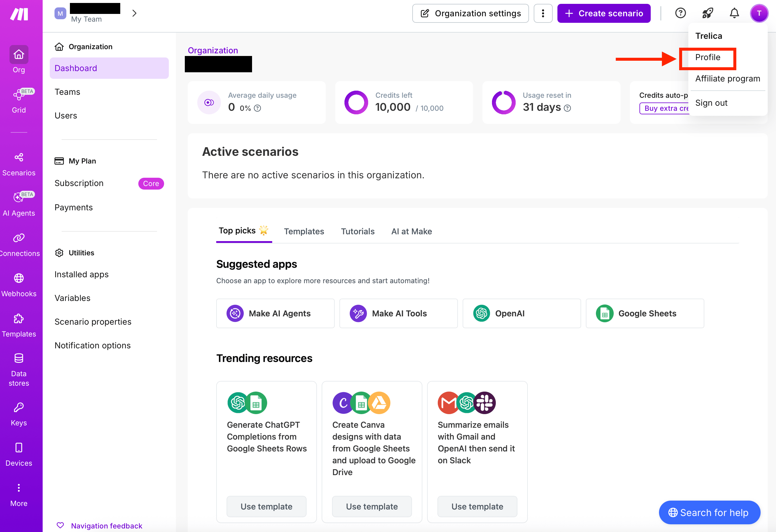
Task: Open Data stores in sidebar
Action: tap(19, 369)
